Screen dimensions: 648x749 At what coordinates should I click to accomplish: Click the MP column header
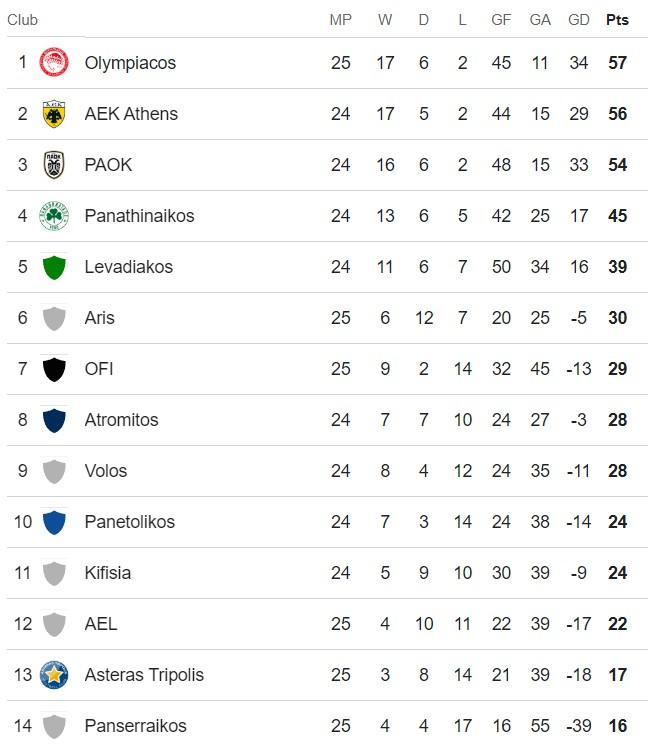(340, 20)
